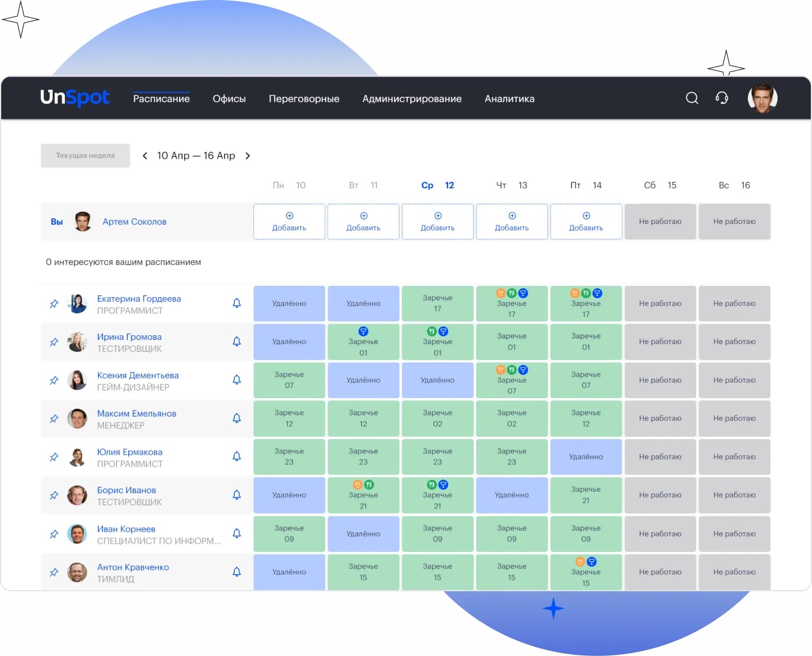Pin Максим Емельянов row
The height and width of the screenshot is (656, 812).
click(54, 419)
